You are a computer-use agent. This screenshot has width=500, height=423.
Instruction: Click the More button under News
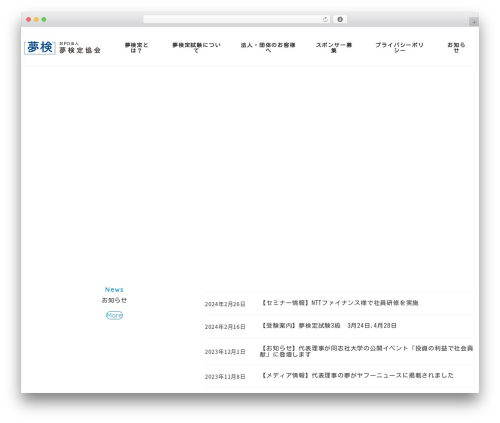(114, 315)
